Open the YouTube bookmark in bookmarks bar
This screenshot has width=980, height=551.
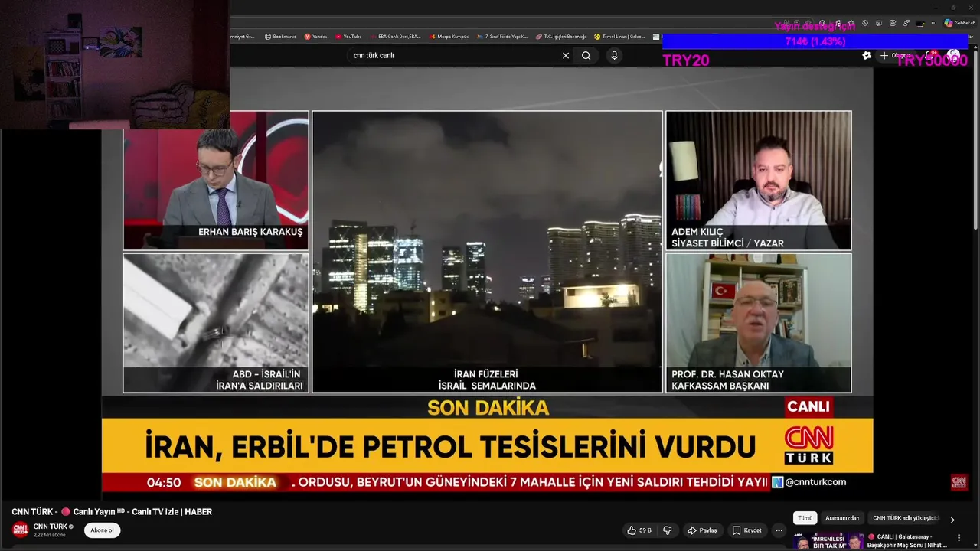pos(348,37)
